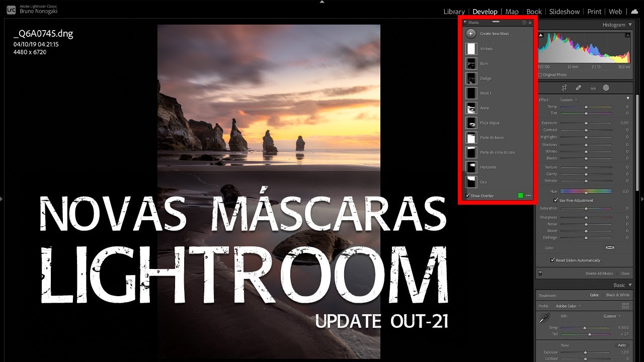
Task: Switch to the Map module
Action: pos(512,12)
